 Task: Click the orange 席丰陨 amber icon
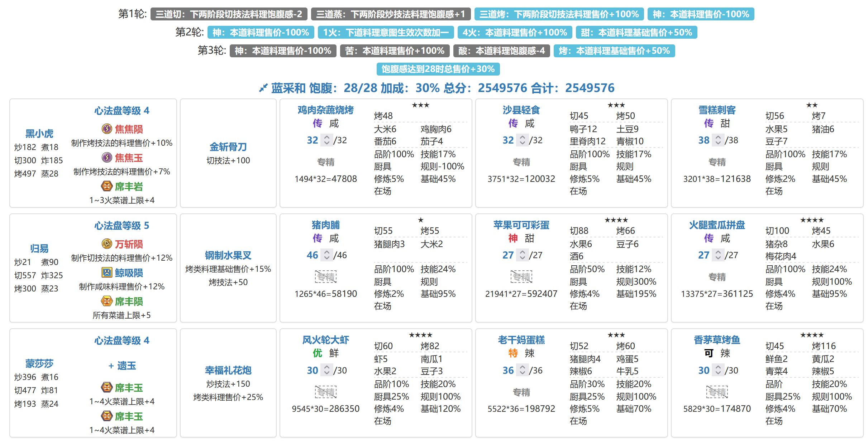(x=107, y=301)
